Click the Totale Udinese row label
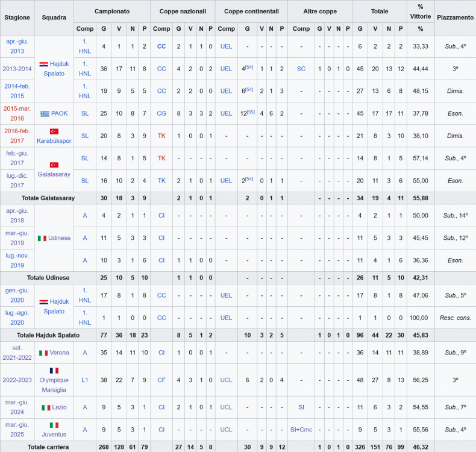Viewport: 476px width, 452px height. coord(48,278)
